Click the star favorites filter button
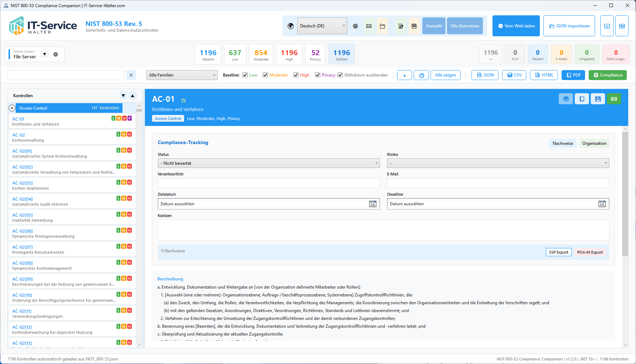The width and height of the screenshot is (636, 364). [404, 75]
